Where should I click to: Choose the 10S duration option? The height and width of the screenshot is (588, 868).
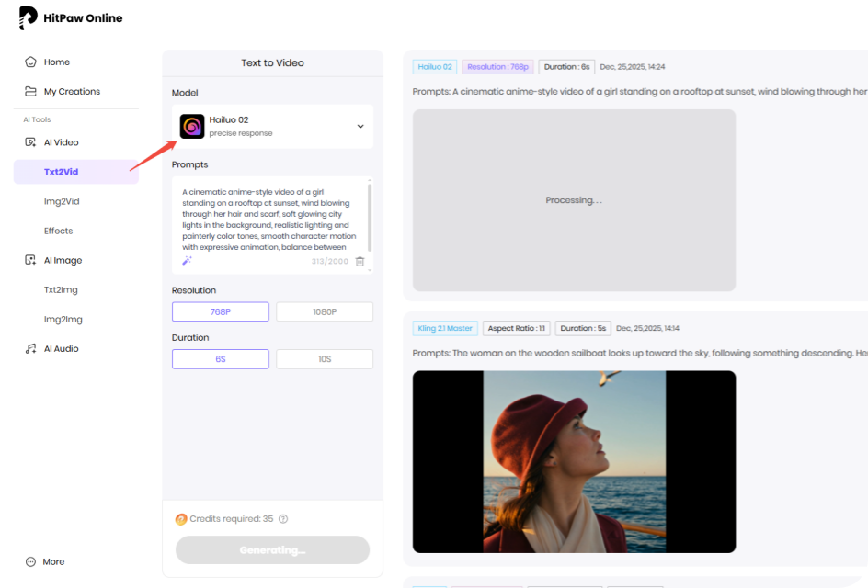(325, 359)
